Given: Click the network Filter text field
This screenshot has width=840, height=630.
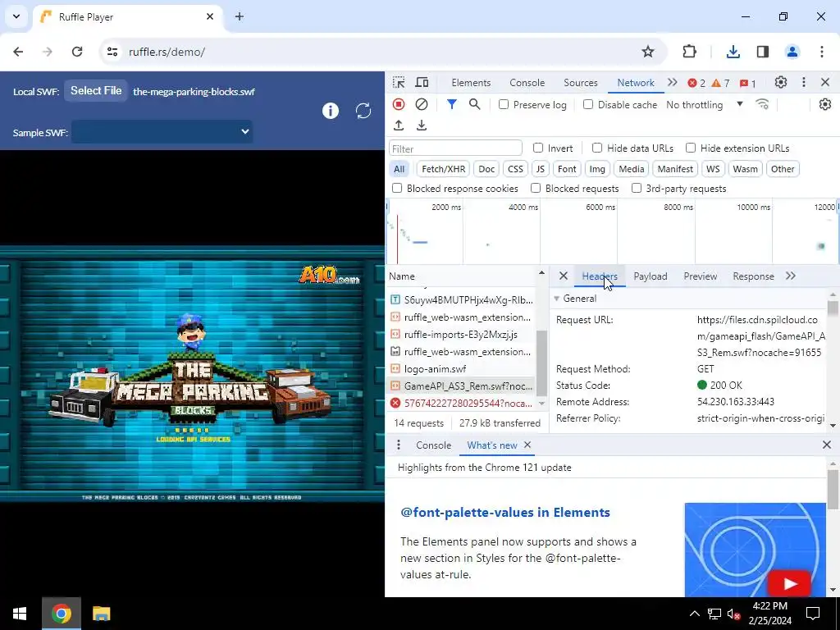Looking at the screenshot, I should click(x=455, y=148).
